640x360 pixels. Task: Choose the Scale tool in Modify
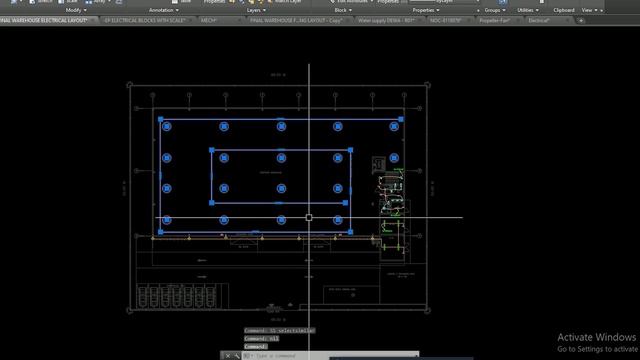coord(67,2)
